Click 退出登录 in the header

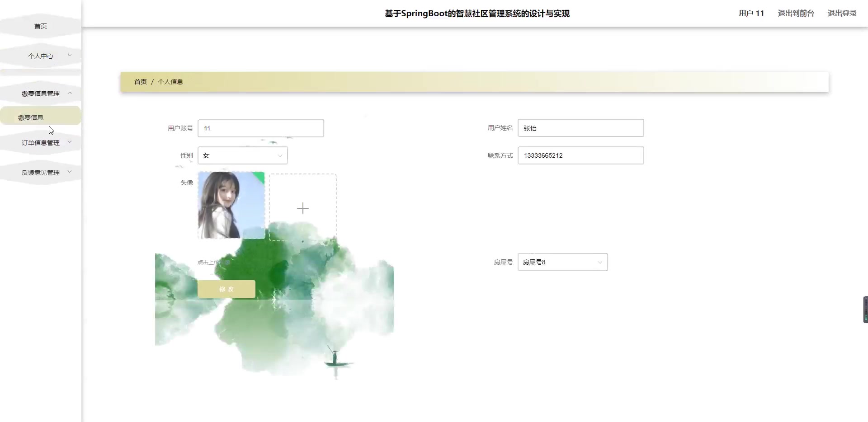pyautogui.click(x=842, y=14)
